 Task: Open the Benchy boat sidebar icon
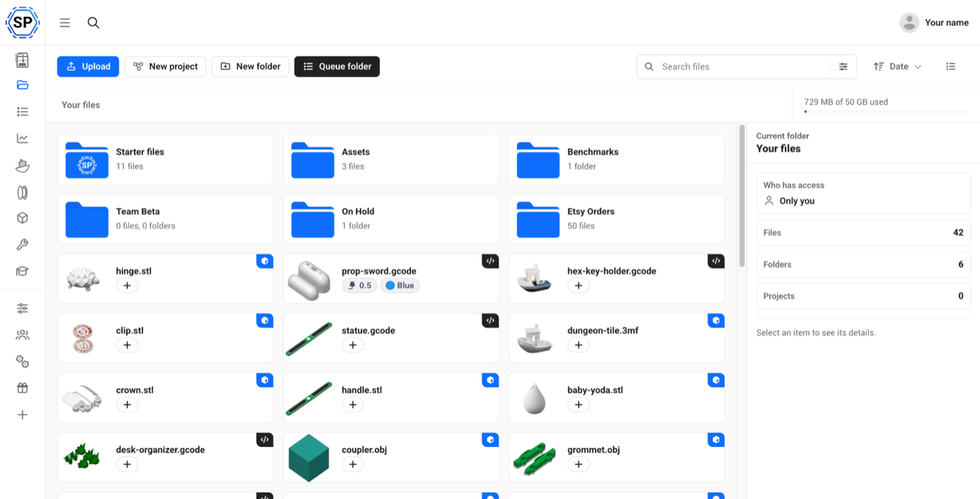pos(22,165)
